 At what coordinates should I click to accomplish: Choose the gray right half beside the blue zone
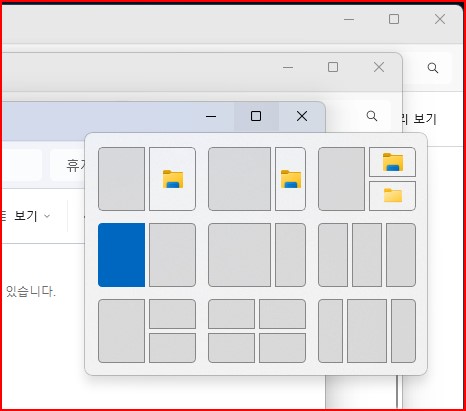[172, 255]
